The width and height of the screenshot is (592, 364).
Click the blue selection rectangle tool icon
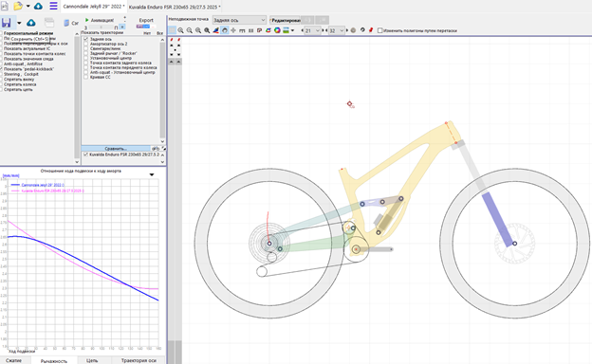172,30
